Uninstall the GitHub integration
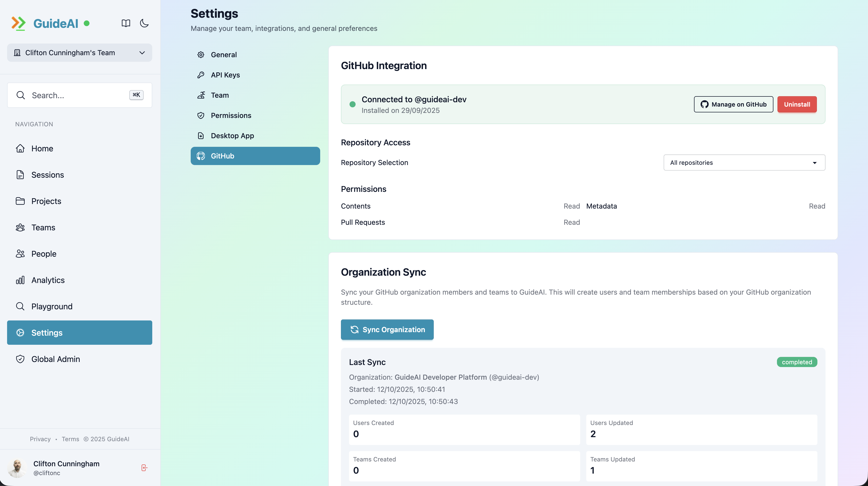Viewport: 868px width, 486px height. click(797, 104)
